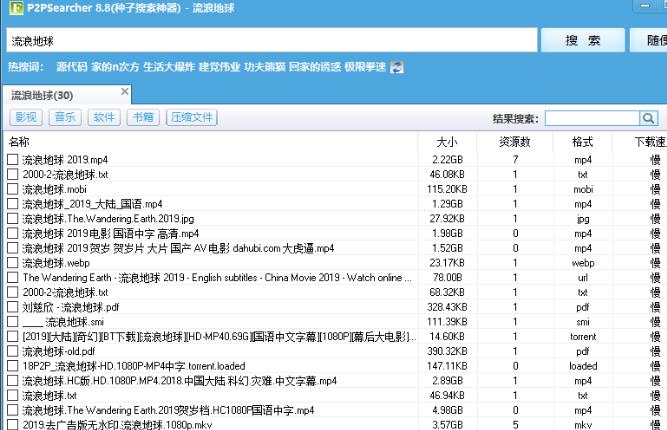Select 流浪地球.HC版.HD.1080P.MP4.2018 file name
Image resolution: width=667 pixels, height=430 pixels.
click(x=180, y=381)
